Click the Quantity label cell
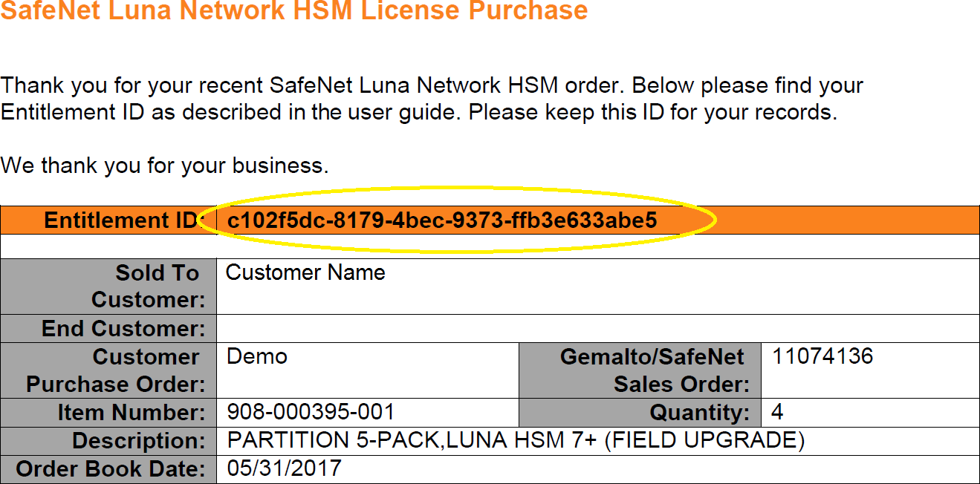 (x=699, y=412)
